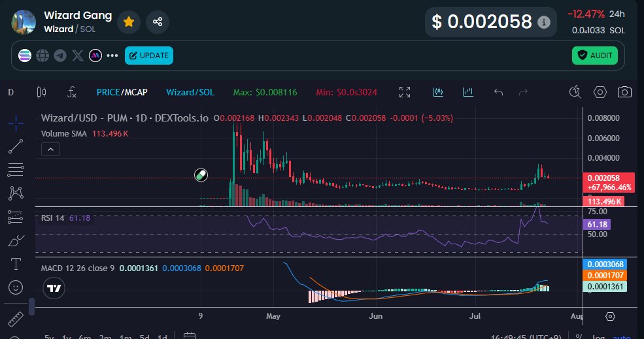Screen dimensions: 644x339
Task: Click the blue candles chart toolbar icon
Action: tap(438, 92)
